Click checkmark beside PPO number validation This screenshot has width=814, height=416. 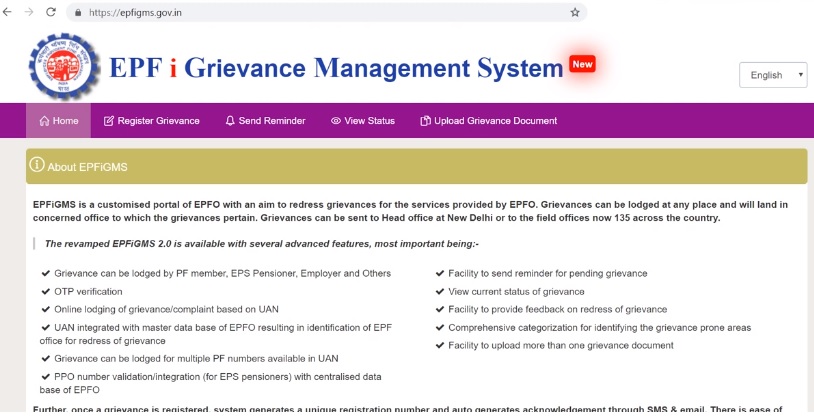46,377
